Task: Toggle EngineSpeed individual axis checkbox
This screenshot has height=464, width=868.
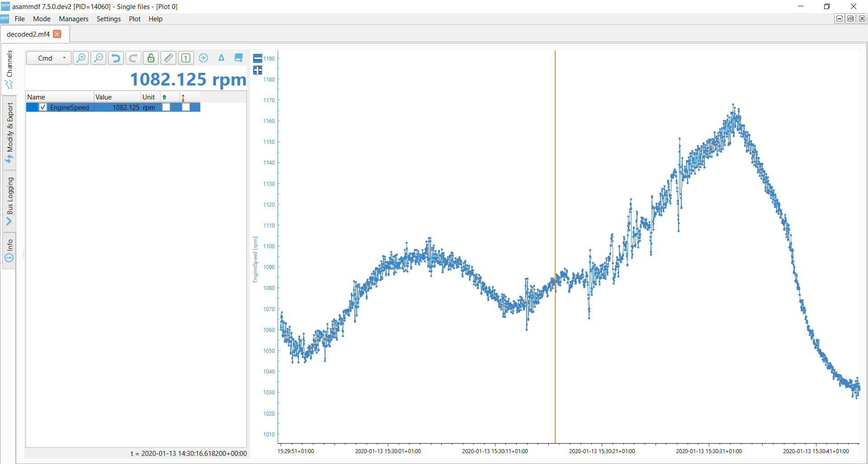Action: pyautogui.click(x=186, y=107)
